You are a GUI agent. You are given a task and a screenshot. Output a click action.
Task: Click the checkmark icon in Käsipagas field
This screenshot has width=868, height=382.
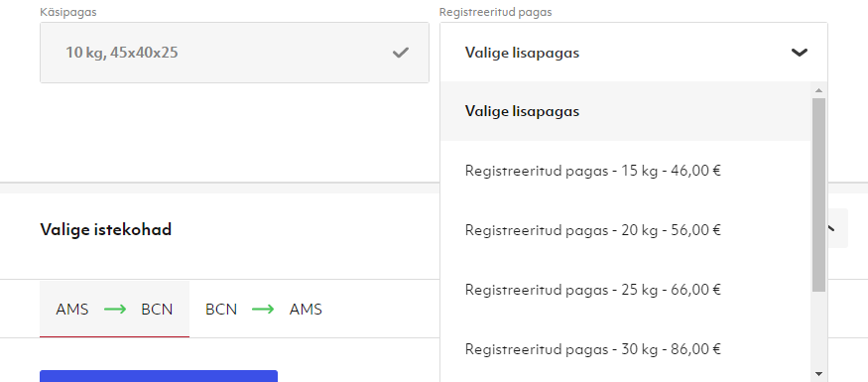[x=400, y=54]
